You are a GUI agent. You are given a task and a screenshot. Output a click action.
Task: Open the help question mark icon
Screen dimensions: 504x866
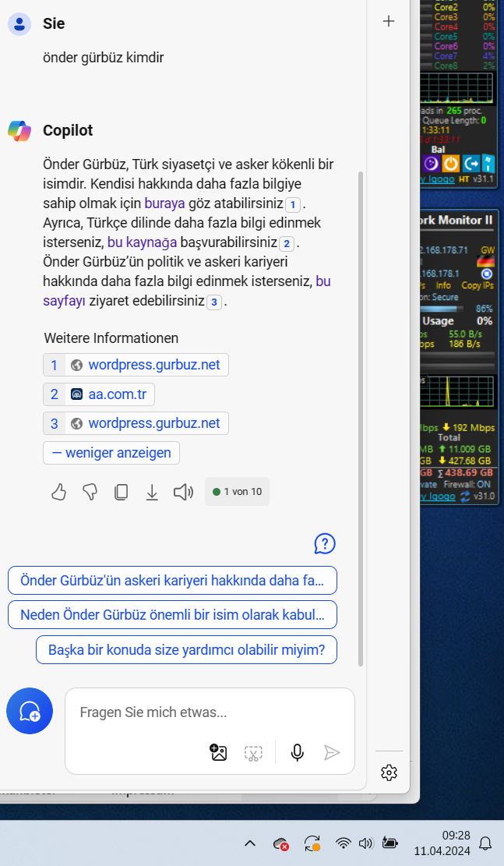click(325, 544)
